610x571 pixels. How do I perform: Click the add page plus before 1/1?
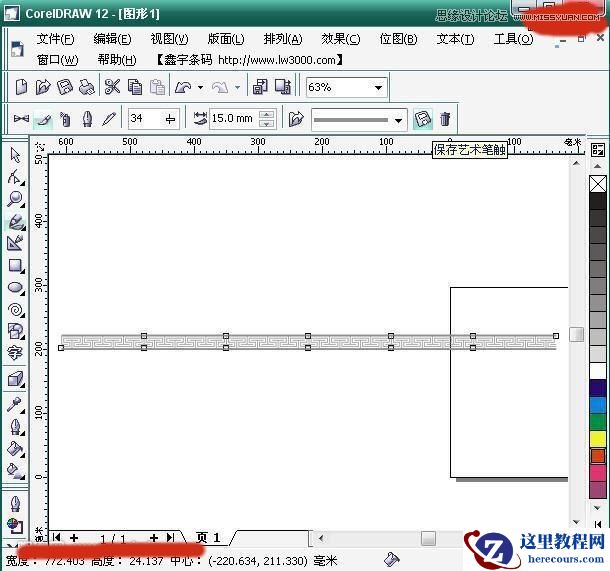pos(74,538)
